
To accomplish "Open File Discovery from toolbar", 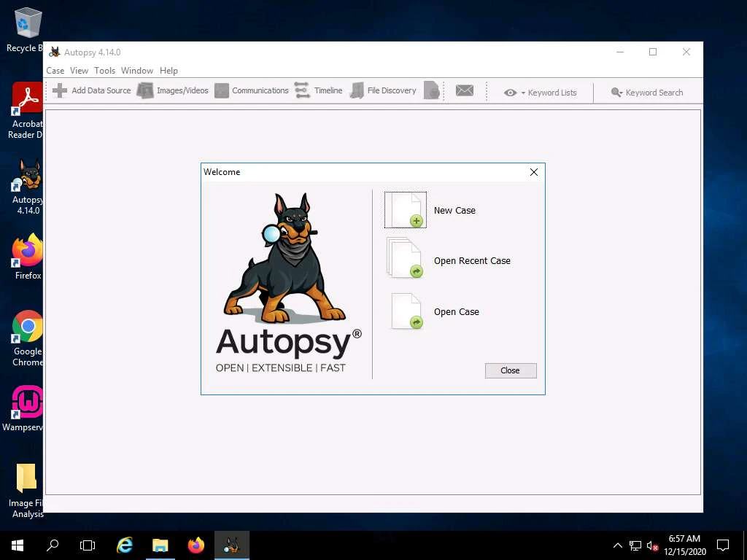I will 382,90.
